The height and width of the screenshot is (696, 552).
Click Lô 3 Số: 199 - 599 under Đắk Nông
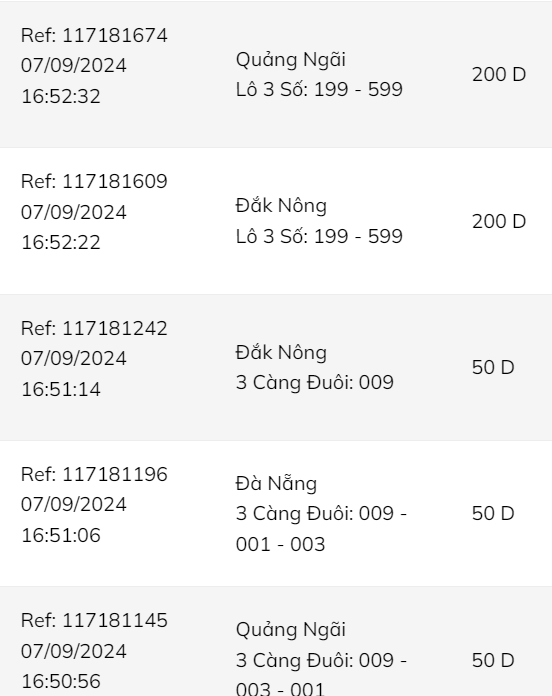tap(319, 236)
